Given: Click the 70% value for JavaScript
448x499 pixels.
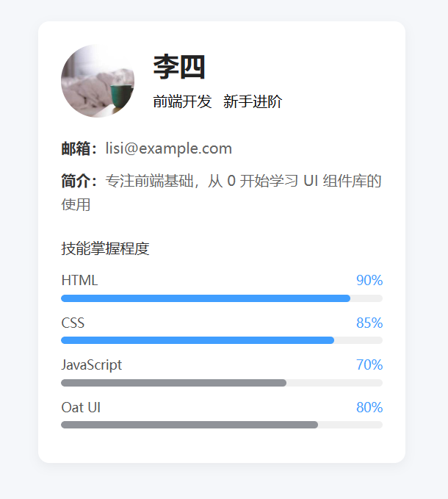Looking at the screenshot, I should pyautogui.click(x=369, y=365).
